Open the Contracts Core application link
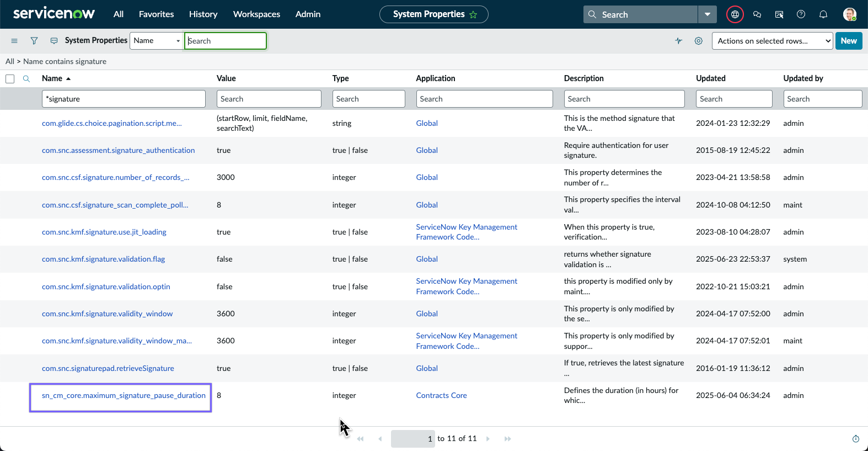Image resolution: width=868 pixels, height=451 pixels. pos(442,396)
